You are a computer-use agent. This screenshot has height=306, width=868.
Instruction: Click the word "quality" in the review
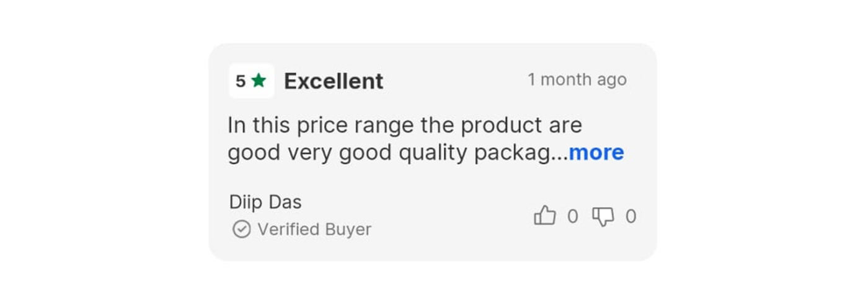(433, 152)
